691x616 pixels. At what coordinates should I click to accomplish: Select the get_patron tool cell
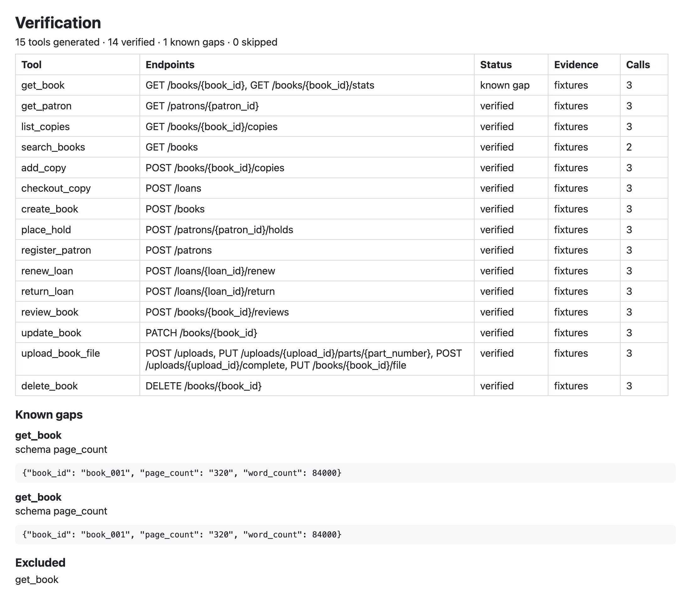78,106
